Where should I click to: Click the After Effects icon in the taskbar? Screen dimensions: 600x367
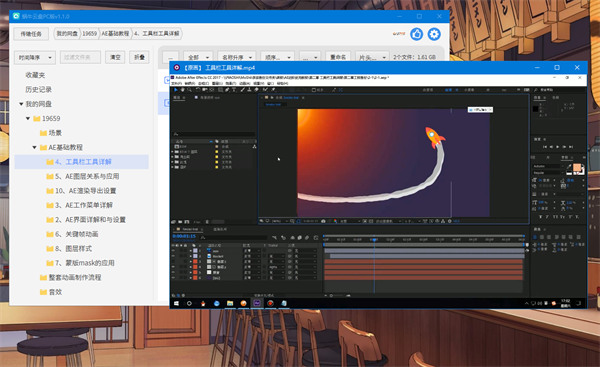pos(257,303)
